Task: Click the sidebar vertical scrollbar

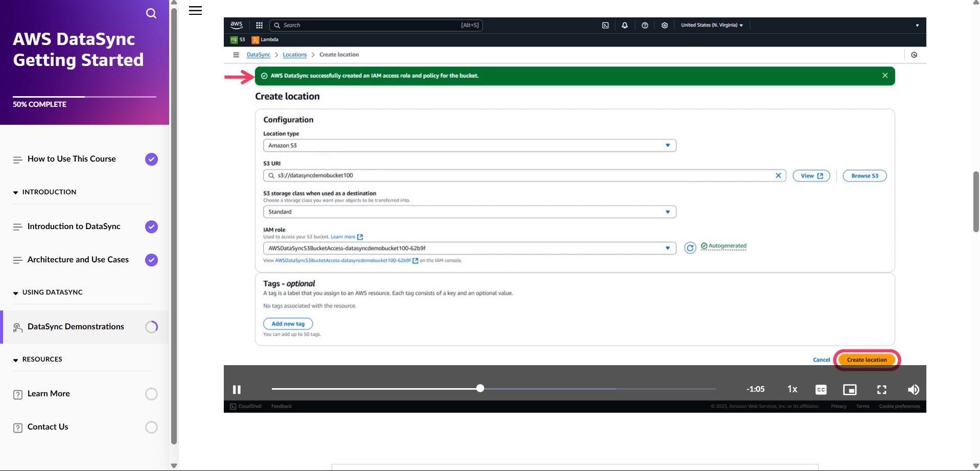Action: [174, 225]
